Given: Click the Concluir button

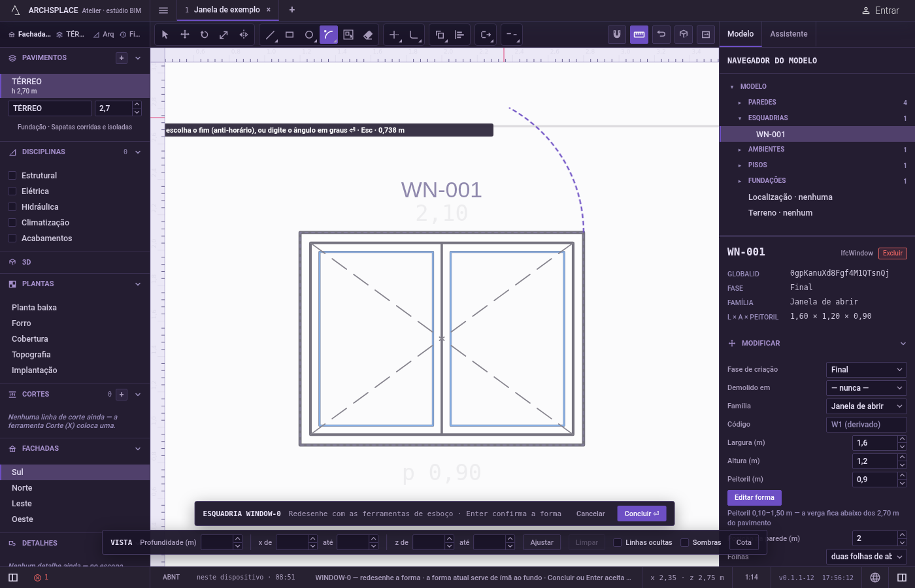Looking at the screenshot, I should click(x=642, y=514).
